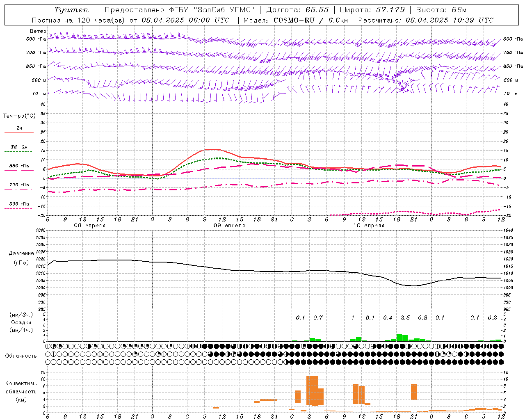Click the 10 м wind level label on left axis
This screenshot has width=525, height=420.
click(x=39, y=94)
